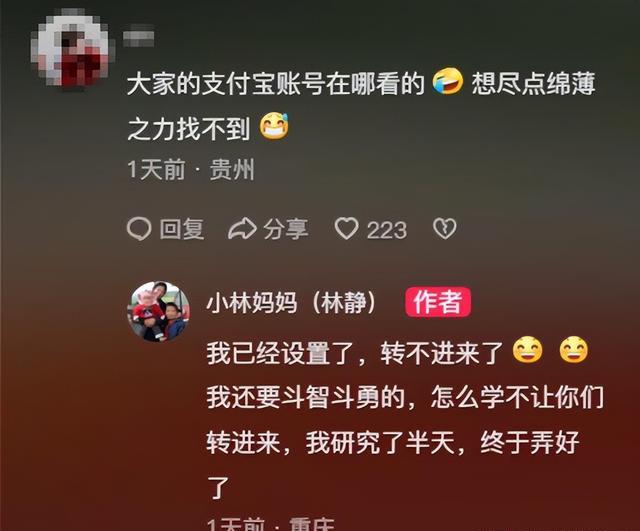Screen dimensions: 640x531
Task: Click the 1天前 · 贵州 timestamp
Action: point(191,170)
